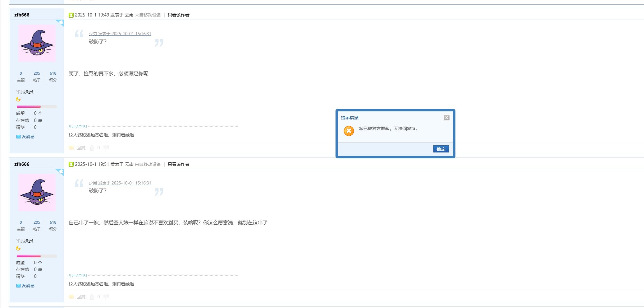Close the 提示信息 dialog with X

pyautogui.click(x=446, y=118)
